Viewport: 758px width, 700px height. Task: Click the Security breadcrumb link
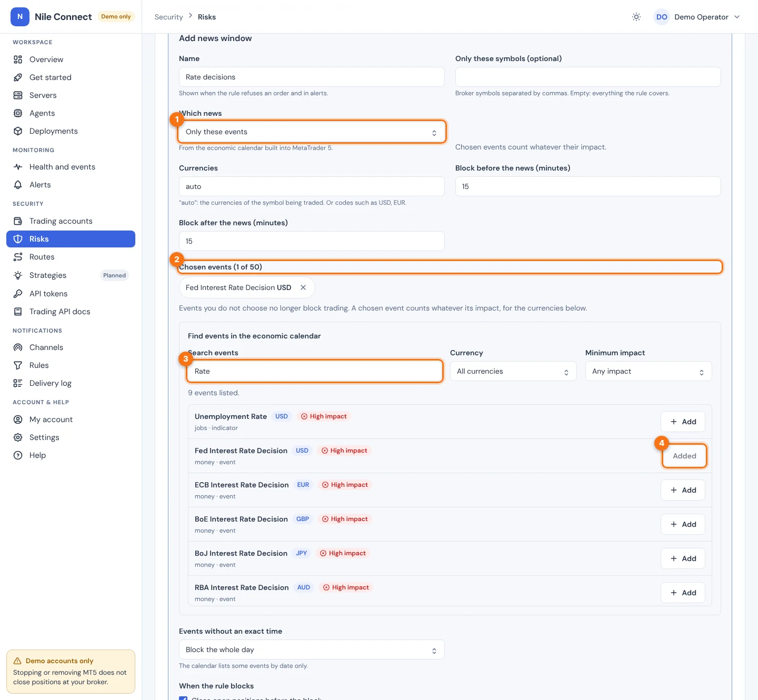(169, 17)
